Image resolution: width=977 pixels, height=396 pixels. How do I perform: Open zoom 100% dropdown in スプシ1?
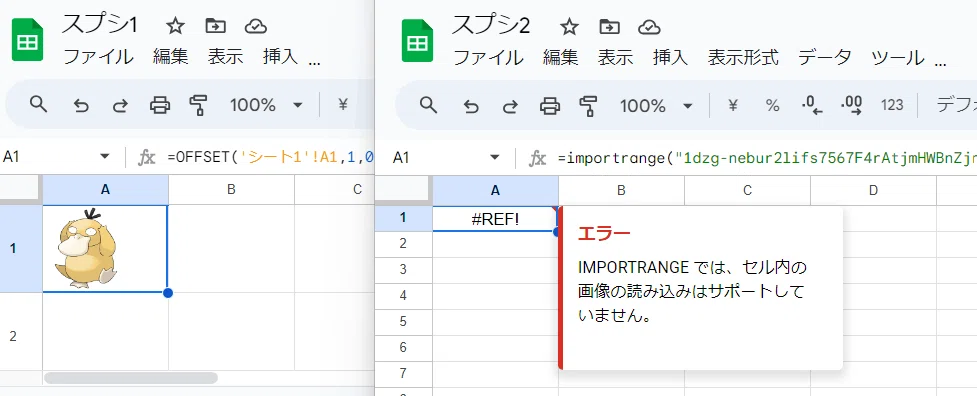coord(266,105)
